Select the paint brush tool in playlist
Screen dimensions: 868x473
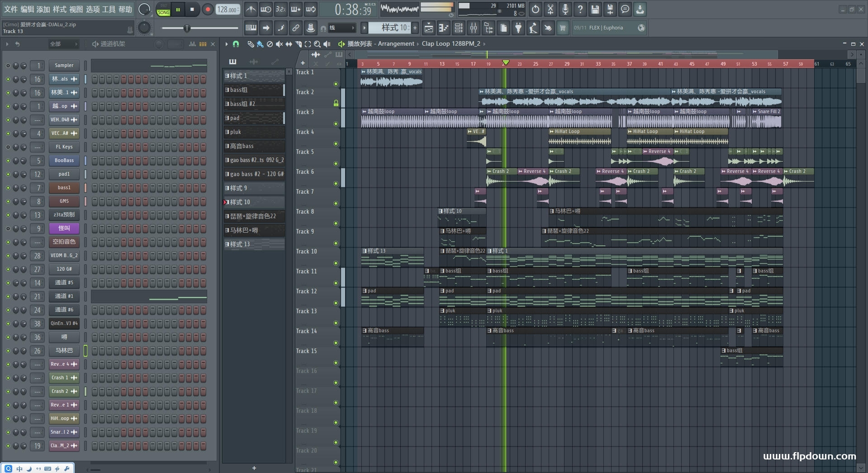click(x=260, y=44)
